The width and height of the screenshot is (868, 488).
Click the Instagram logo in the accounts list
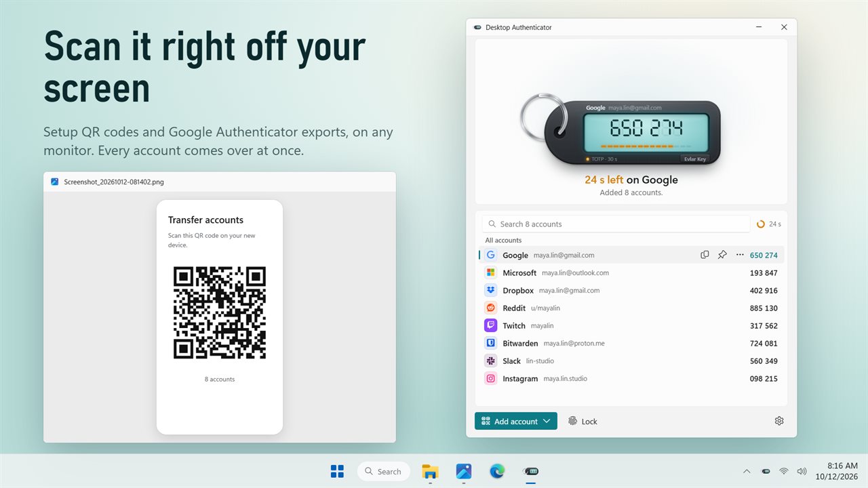pyautogui.click(x=490, y=378)
